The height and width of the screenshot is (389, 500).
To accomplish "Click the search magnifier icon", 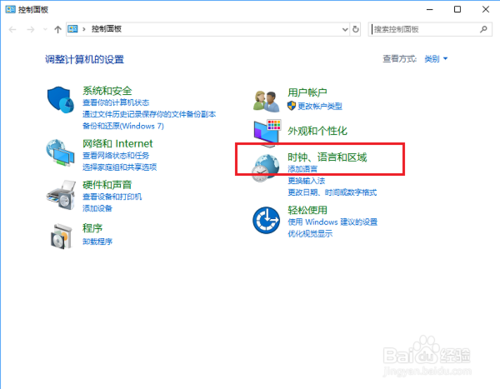I will 484,29.
